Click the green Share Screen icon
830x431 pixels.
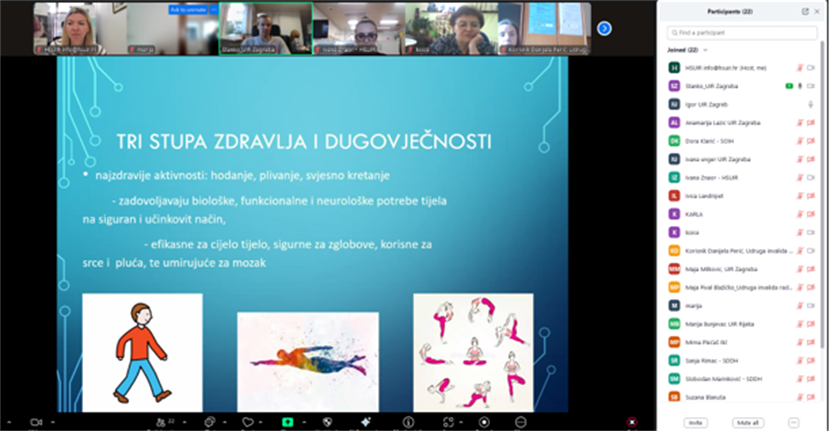click(x=288, y=422)
